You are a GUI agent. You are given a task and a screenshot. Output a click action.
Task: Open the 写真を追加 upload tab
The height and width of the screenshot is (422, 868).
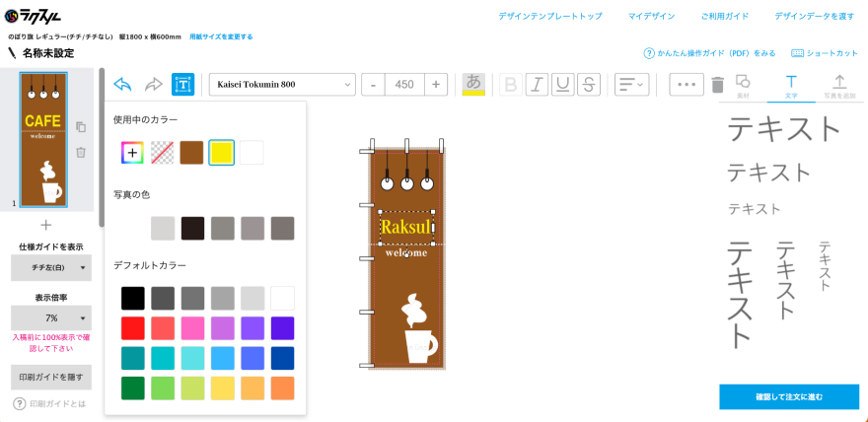[x=839, y=87]
